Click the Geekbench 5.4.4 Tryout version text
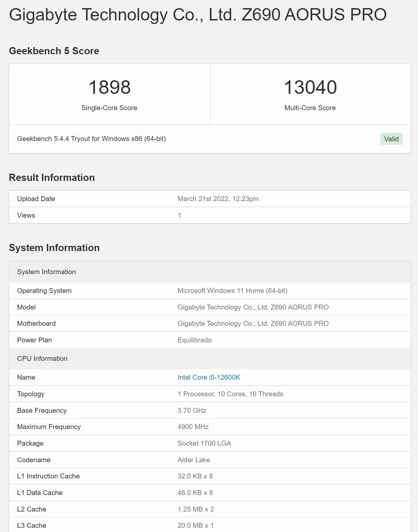Screen dimensions: 418x532 tap(91, 139)
